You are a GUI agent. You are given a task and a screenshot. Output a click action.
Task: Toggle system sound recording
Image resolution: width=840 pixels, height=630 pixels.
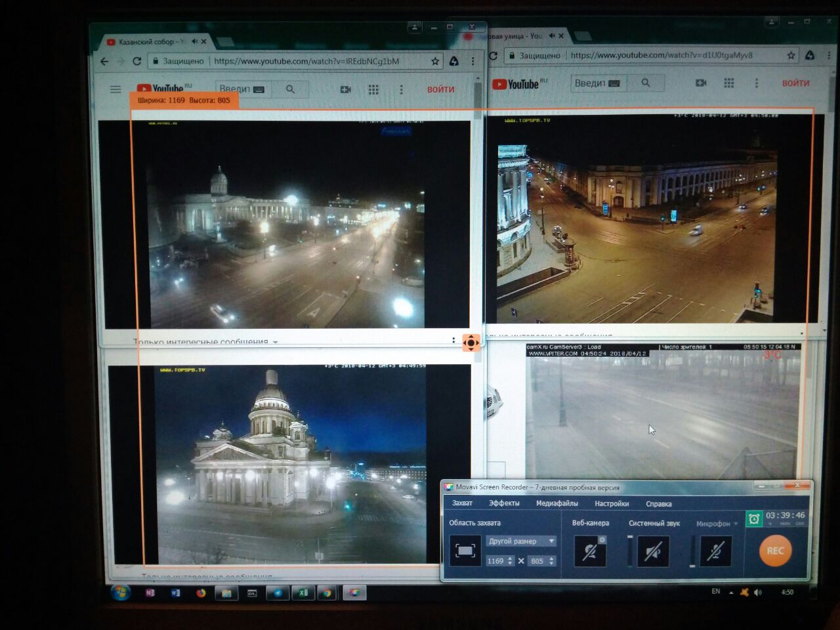652,551
